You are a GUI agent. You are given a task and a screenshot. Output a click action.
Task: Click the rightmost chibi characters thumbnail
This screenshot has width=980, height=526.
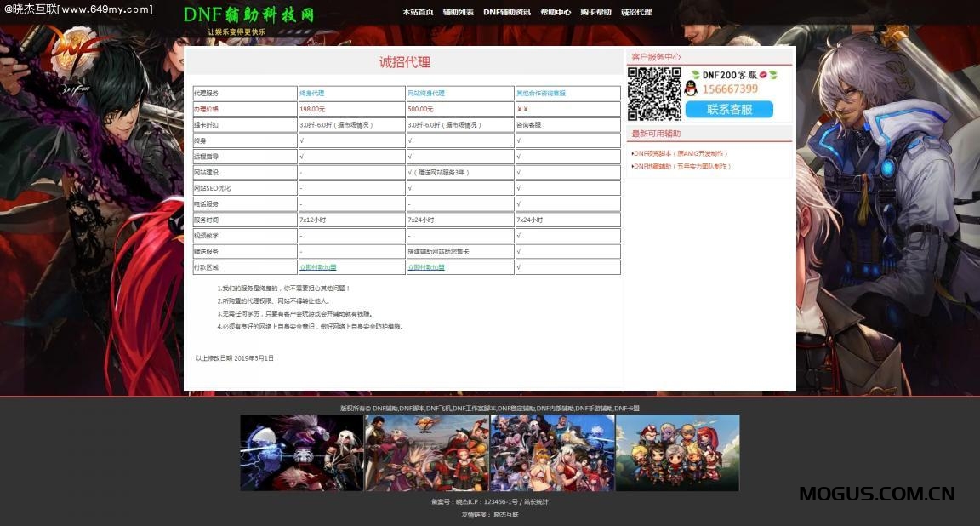676,452
